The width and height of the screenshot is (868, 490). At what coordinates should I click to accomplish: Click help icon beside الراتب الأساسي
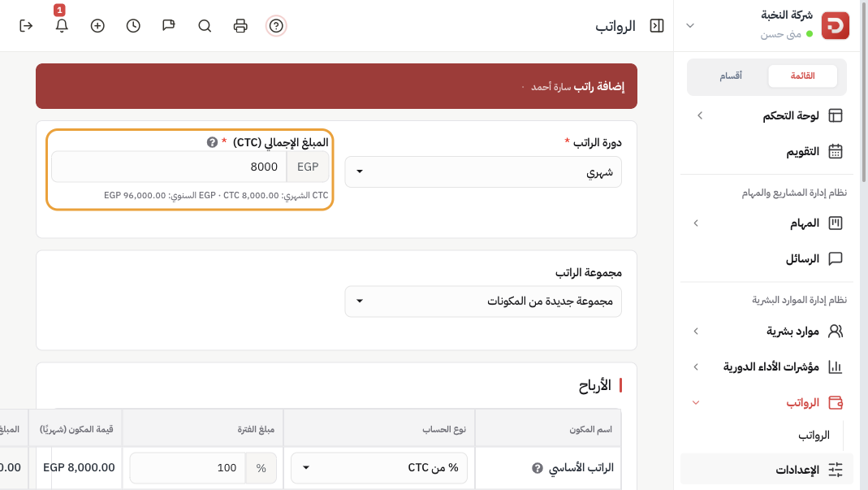[x=537, y=468]
